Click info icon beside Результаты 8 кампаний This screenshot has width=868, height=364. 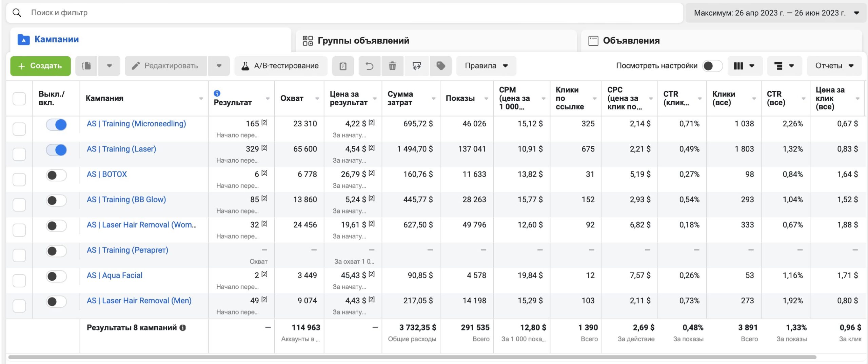(x=183, y=328)
